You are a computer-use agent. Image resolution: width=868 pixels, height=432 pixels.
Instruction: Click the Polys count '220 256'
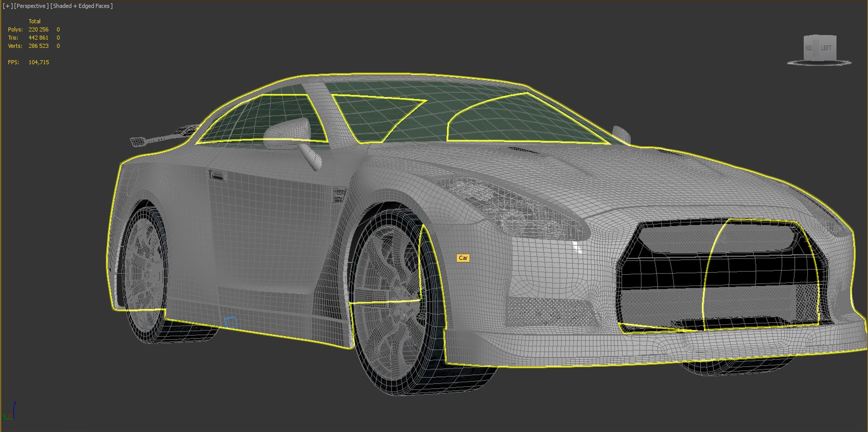[38, 29]
